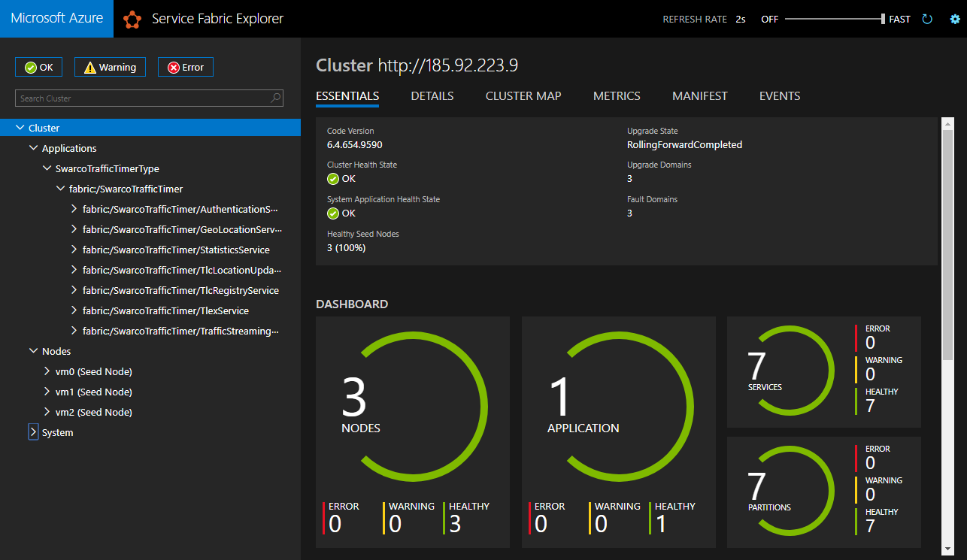The image size is (967, 560).
Task: Click the code version 6.4.654.9590 value
Action: click(354, 145)
